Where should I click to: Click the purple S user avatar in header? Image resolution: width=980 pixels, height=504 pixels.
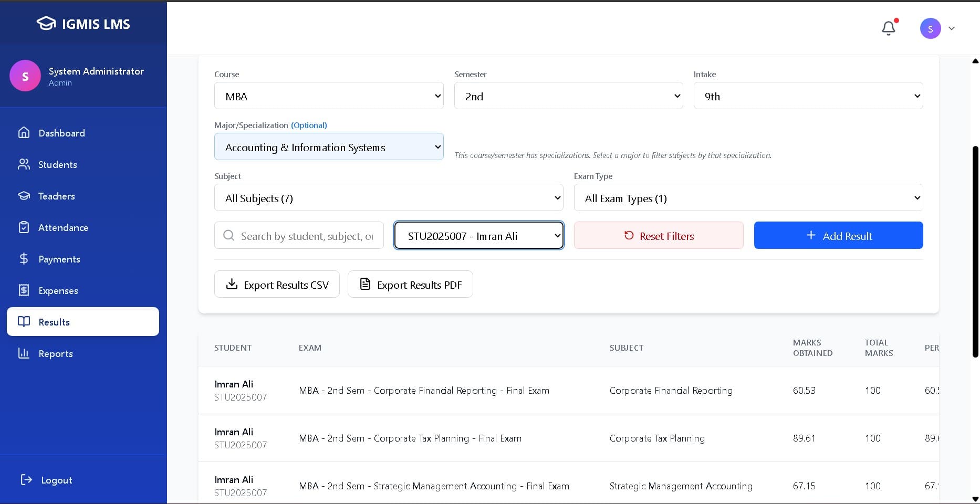[930, 28]
